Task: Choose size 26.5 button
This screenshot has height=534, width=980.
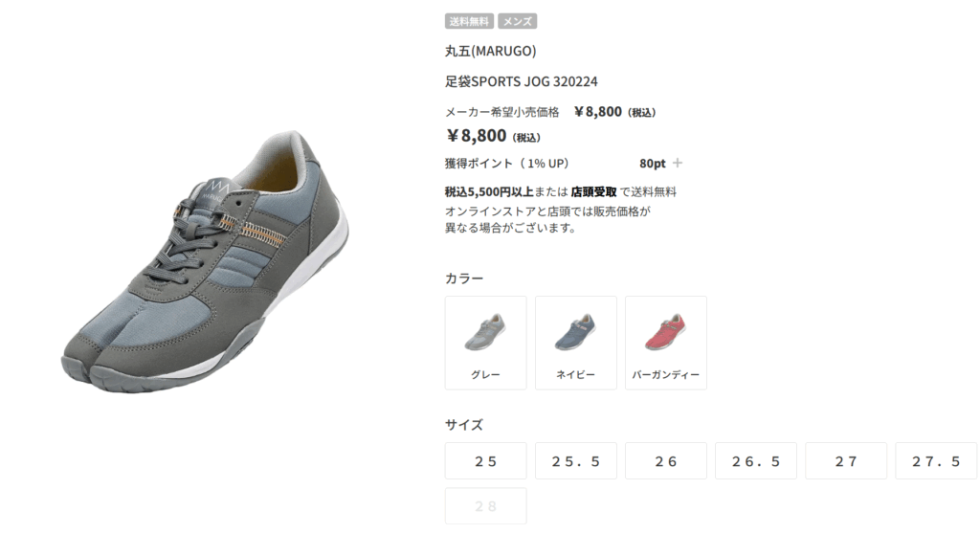Action: point(756,461)
